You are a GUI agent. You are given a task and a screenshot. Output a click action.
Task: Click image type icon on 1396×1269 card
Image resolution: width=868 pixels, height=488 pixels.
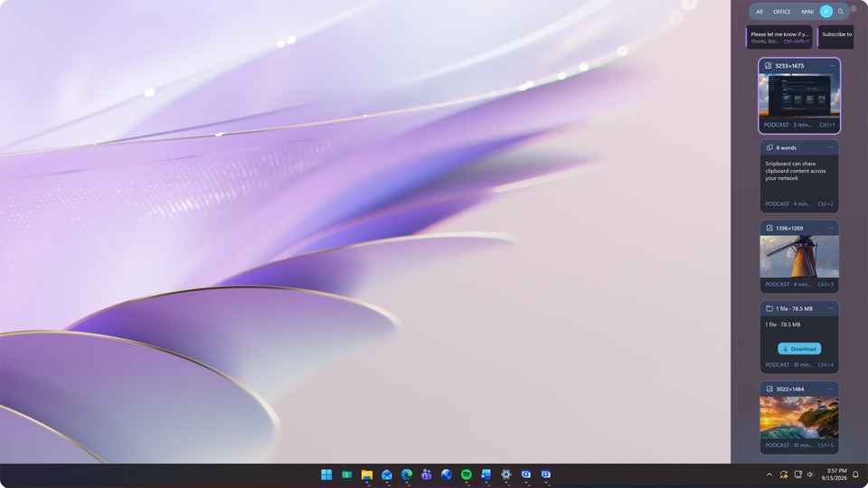[769, 228]
